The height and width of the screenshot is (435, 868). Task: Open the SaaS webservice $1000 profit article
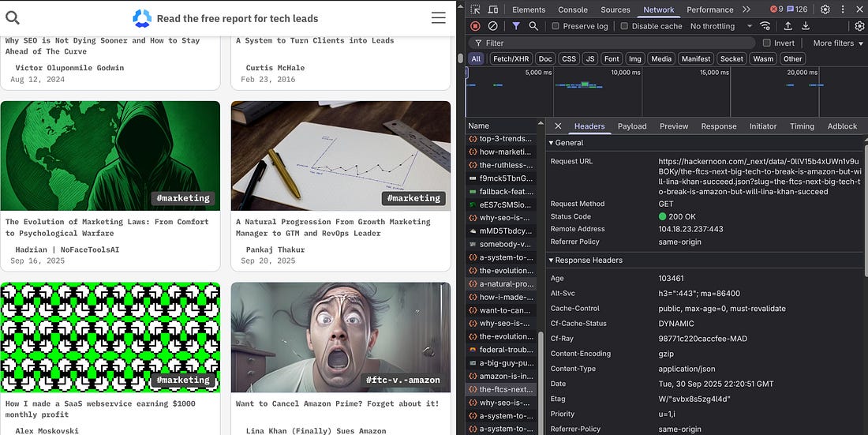(x=100, y=409)
